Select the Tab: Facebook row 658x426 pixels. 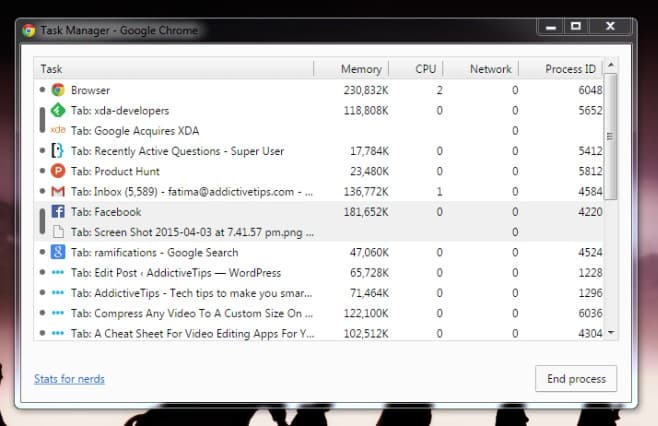pos(319,212)
